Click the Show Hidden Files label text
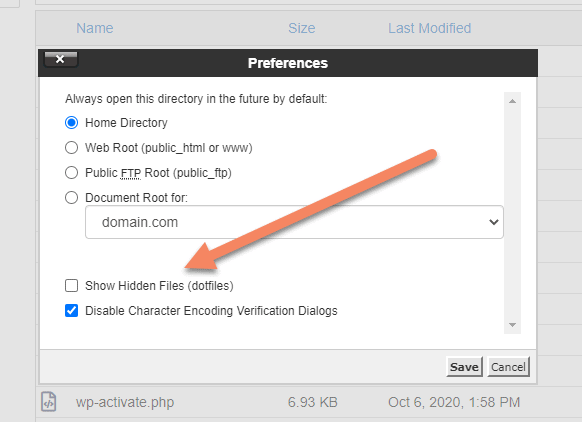The image size is (582, 422). (159, 286)
